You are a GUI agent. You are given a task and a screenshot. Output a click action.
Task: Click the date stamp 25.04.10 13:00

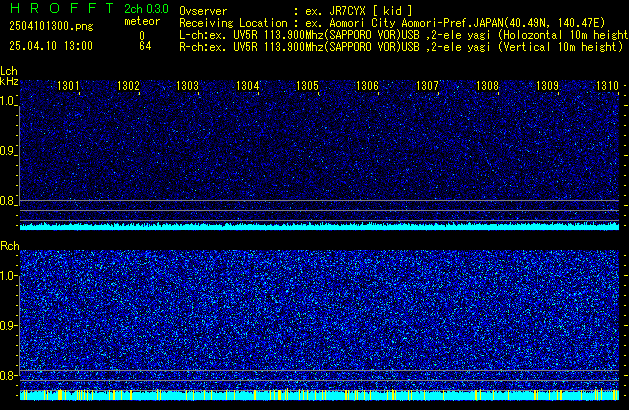coord(51,46)
